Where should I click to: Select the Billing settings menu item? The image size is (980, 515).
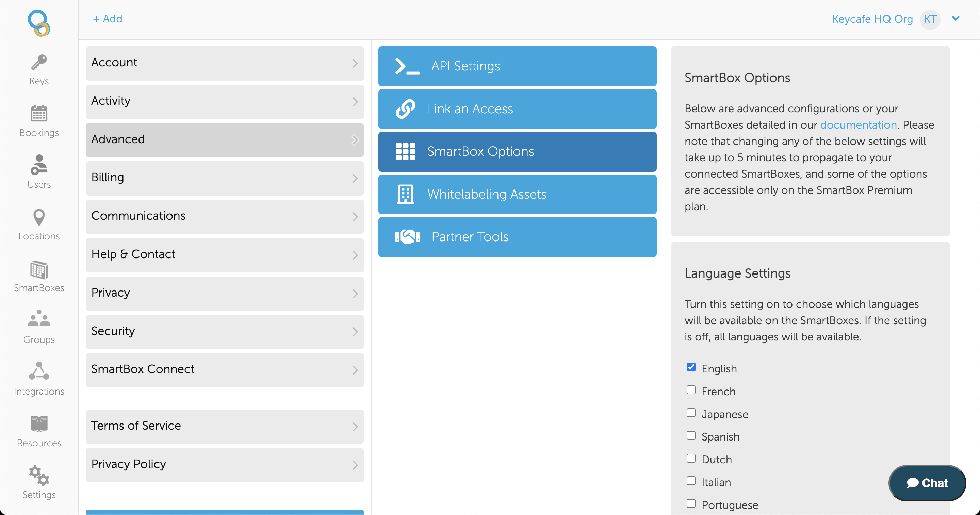(x=225, y=178)
